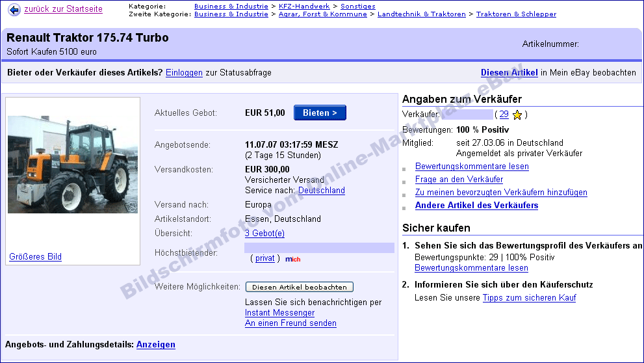The image size is (644, 363).
Task: Click 'EUR 300,00' shipping cost text
Action: point(267,169)
